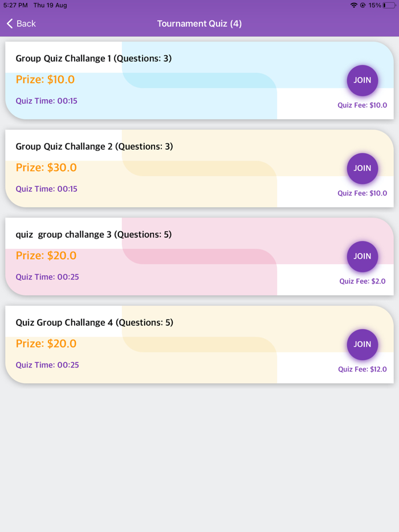This screenshot has width=399, height=532.
Task: Tap Quiz Fee: $12.0 on challenge 4
Action: click(x=363, y=369)
